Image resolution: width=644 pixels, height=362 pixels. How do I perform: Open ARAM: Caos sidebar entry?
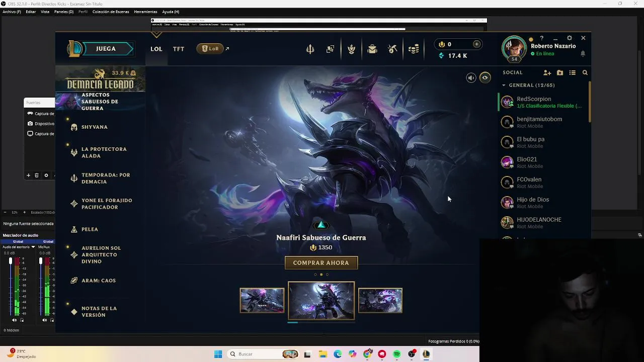[99, 281]
